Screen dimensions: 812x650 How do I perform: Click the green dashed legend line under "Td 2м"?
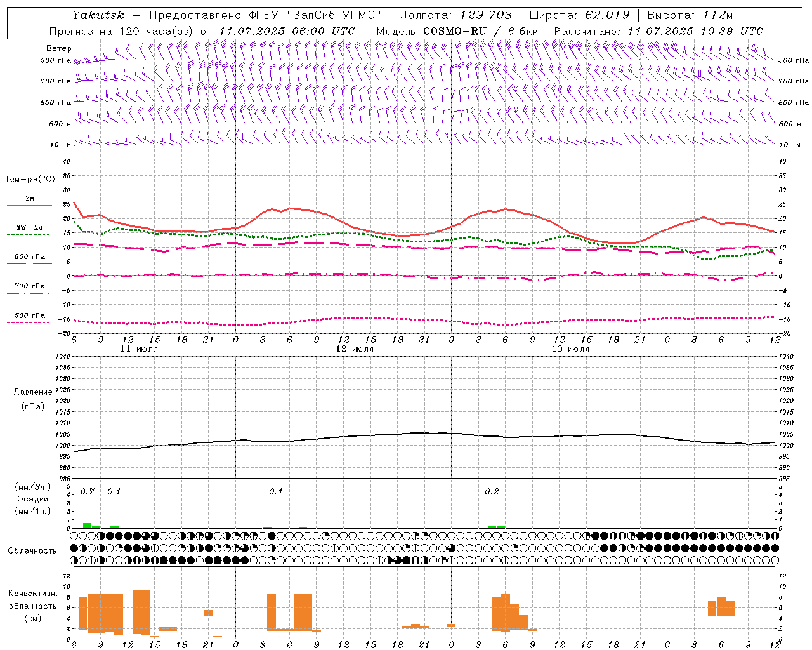(28, 234)
